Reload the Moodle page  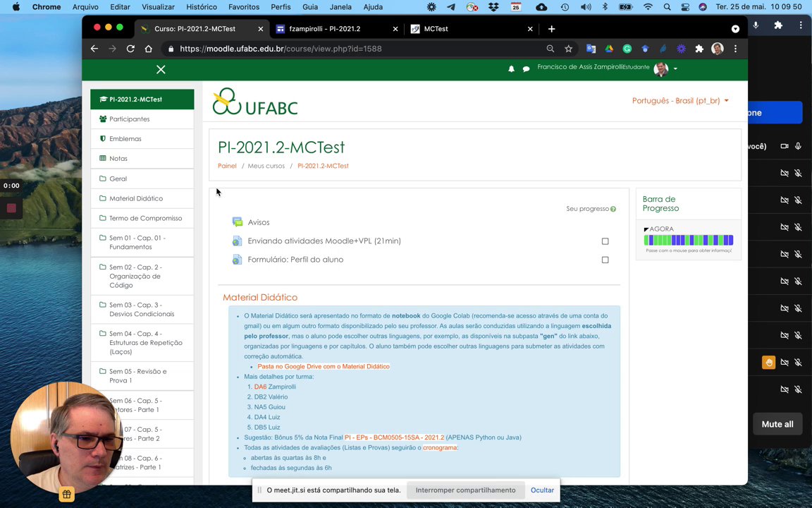click(130, 49)
